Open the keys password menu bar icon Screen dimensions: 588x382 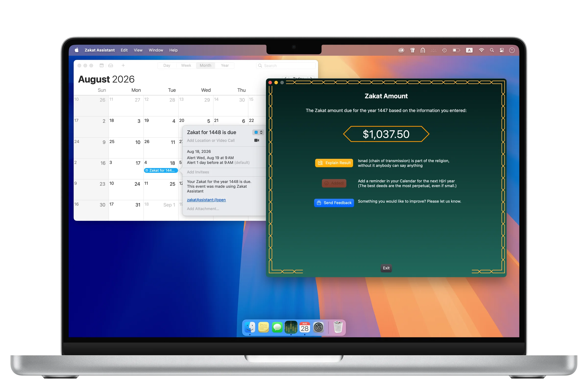pos(412,50)
